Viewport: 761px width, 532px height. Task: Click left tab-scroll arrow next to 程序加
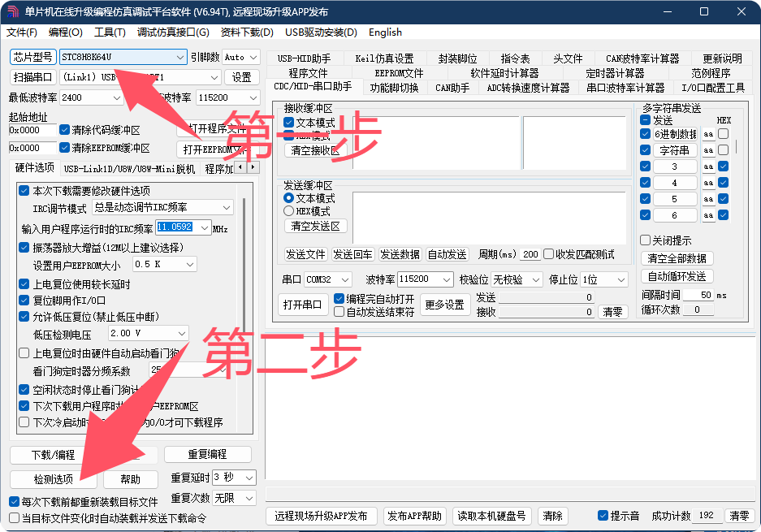point(240,167)
